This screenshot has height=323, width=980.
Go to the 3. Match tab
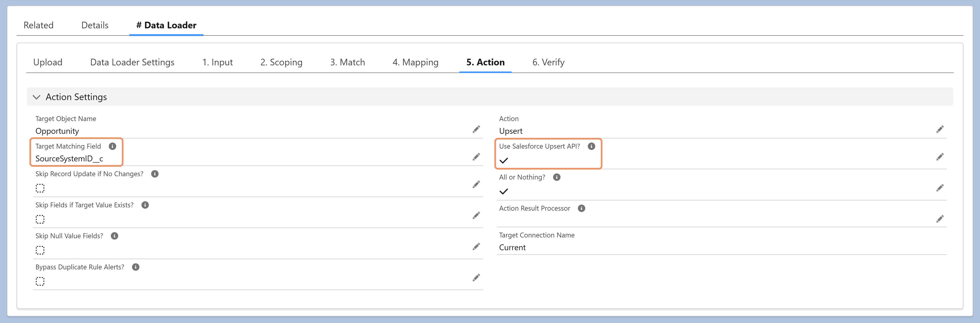pyautogui.click(x=347, y=62)
